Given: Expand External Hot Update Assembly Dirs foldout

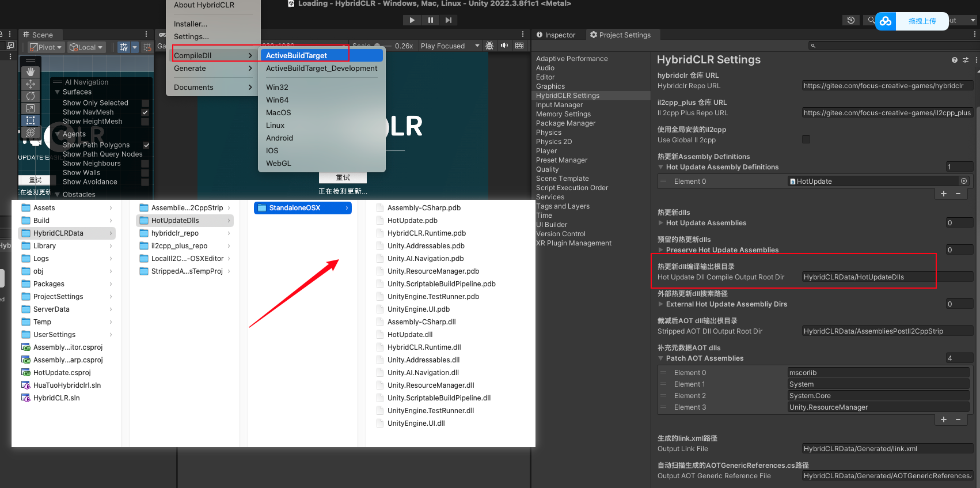Looking at the screenshot, I should (660, 304).
